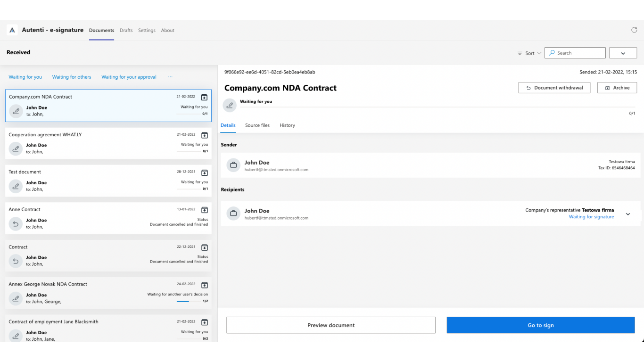Click into the Search field
This screenshot has width=644, height=362.
[x=575, y=53]
